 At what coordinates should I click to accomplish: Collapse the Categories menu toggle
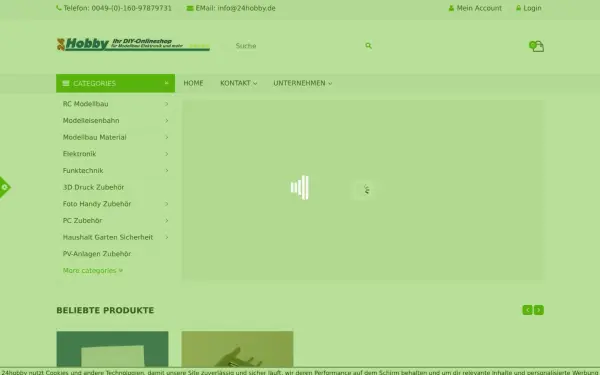pyautogui.click(x=166, y=83)
